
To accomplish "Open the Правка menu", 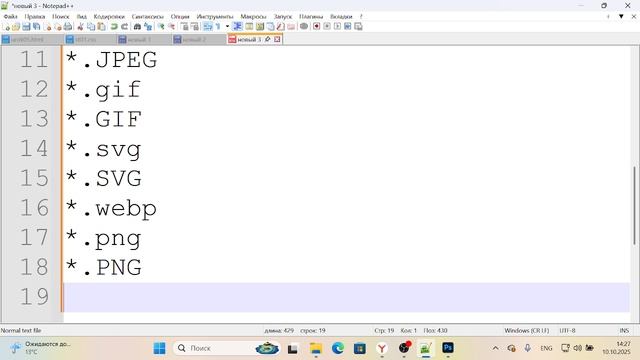I will coord(35,16).
